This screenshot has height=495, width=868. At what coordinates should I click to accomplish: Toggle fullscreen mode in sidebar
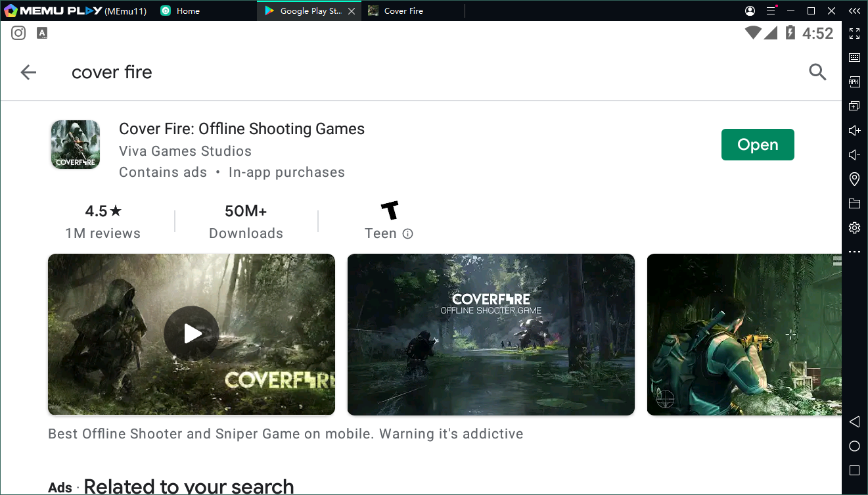click(x=854, y=34)
